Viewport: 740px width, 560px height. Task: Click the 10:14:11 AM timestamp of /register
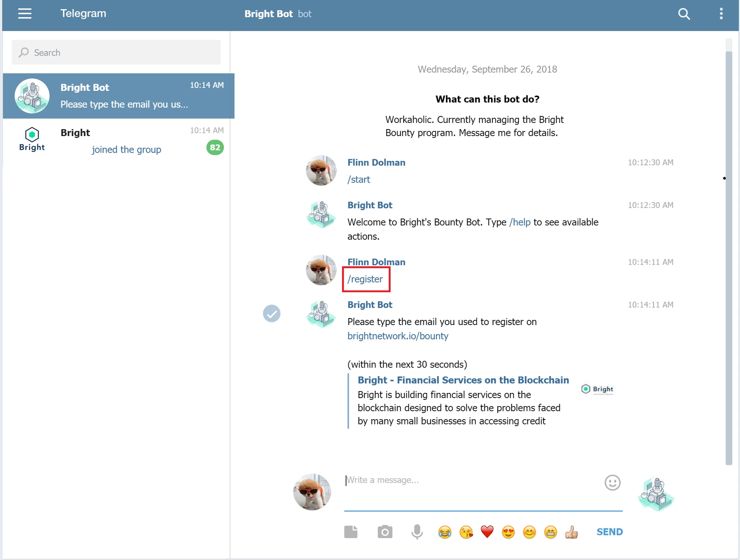click(x=650, y=262)
